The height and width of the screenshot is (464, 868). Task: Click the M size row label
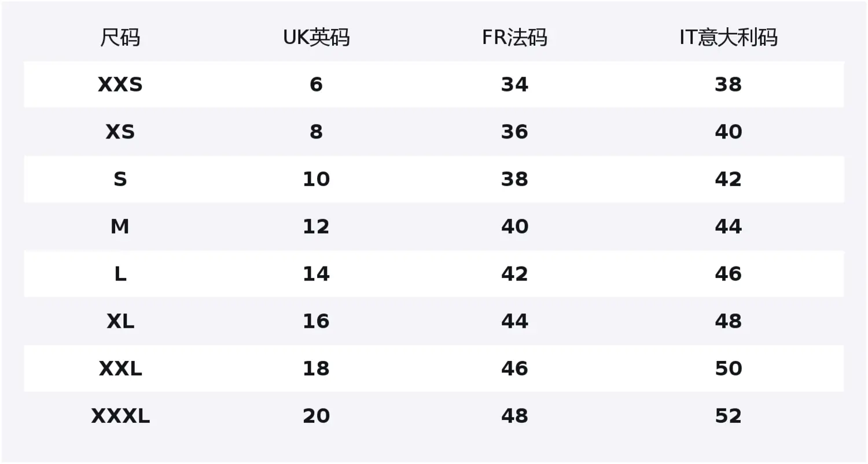point(120,226)
